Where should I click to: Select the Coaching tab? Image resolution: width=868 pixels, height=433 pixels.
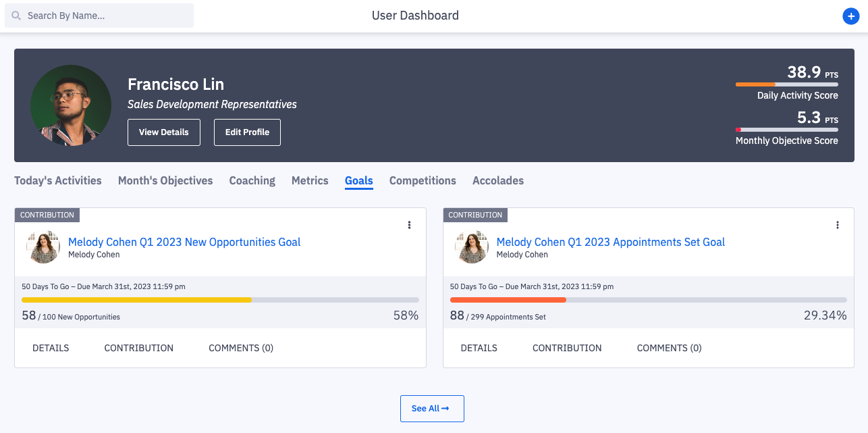(x=252, y=180)
